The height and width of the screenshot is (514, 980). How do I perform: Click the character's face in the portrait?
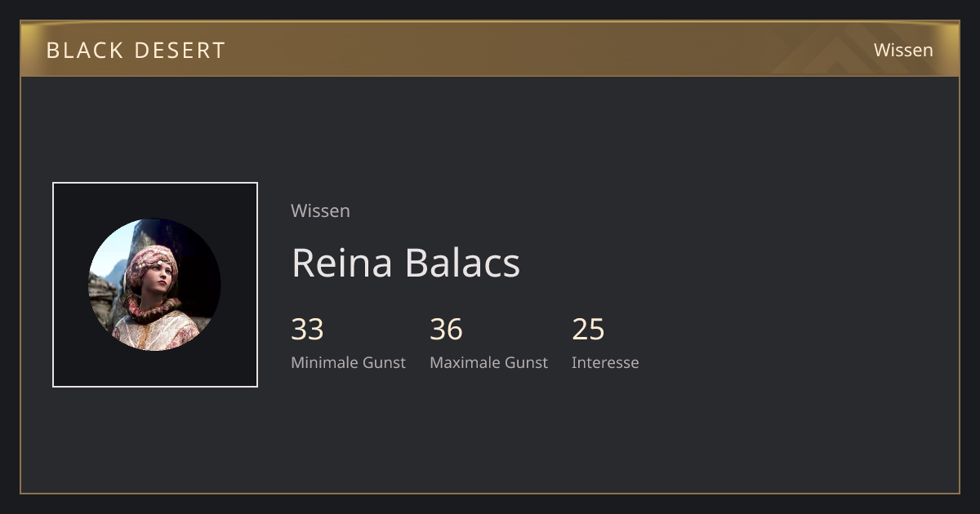coord(160,278)
